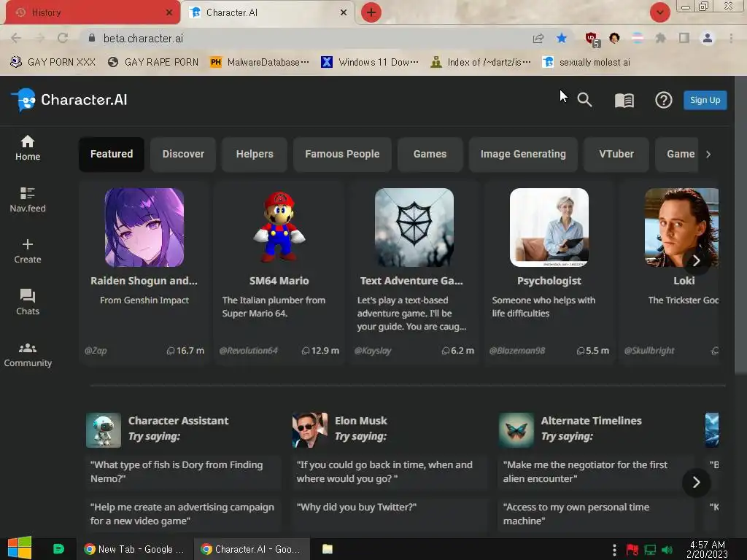Viewport: 747px width, 560px height.
Task: Show hidden tray icons via three dots
Action: point(614,550)
